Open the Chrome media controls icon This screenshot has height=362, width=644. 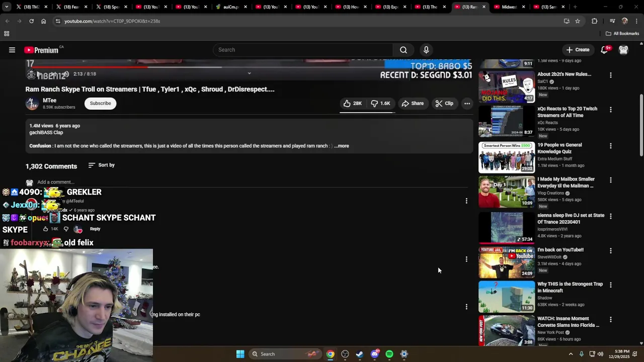612,21
